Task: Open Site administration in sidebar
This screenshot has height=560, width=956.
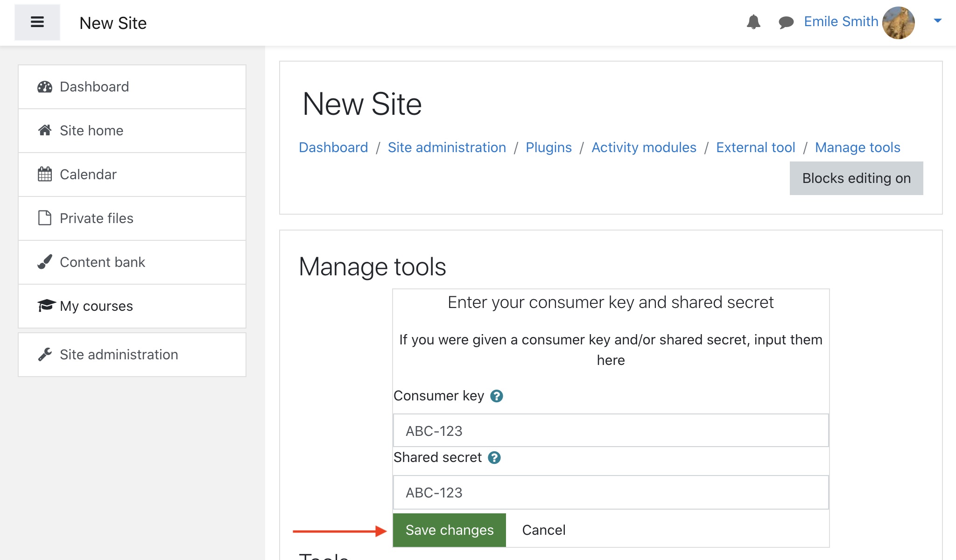Action: click(119, 355)
